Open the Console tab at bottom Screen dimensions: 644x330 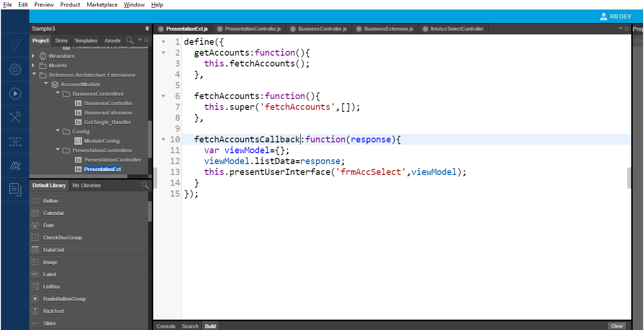166,326
